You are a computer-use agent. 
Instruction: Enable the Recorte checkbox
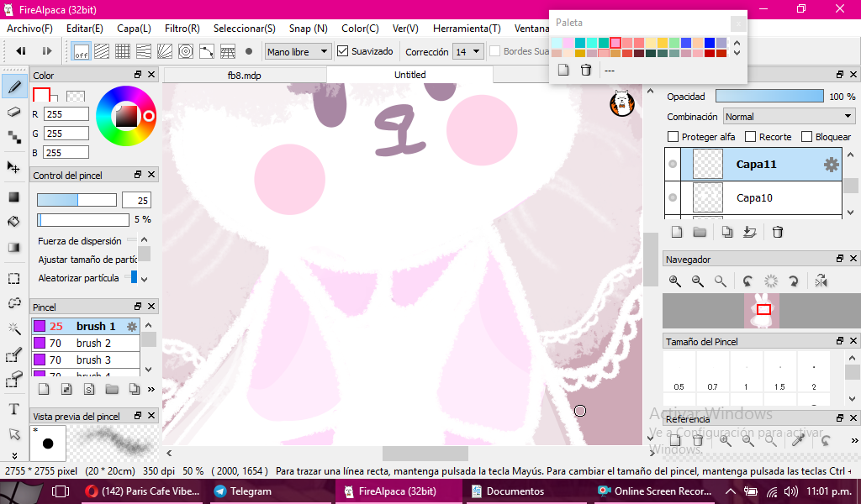(750, 137)
